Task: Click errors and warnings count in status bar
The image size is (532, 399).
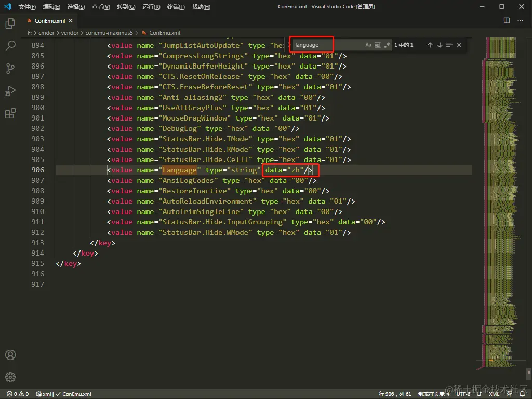Action: pos(18,394)
